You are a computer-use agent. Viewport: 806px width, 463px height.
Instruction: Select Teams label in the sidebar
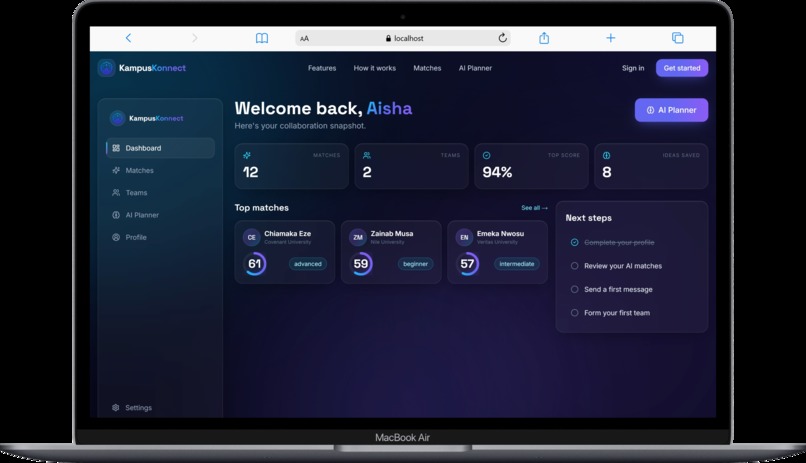click(136, 193)
